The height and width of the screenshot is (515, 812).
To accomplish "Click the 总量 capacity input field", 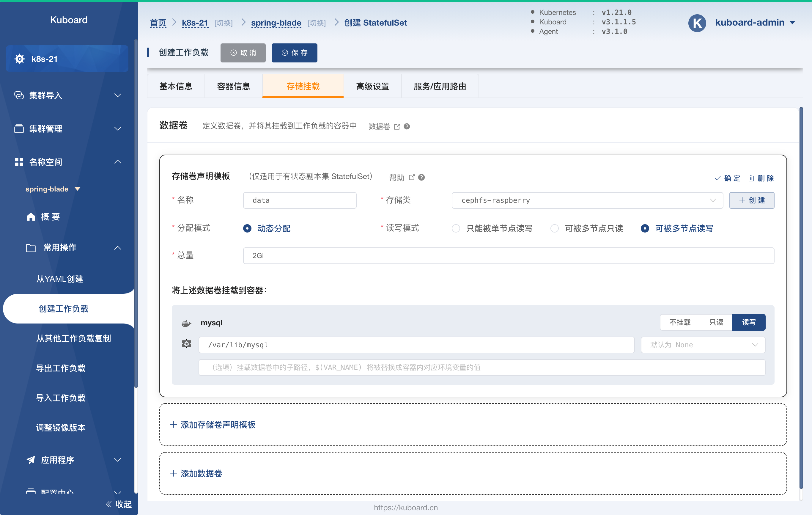I will (509, 256).
